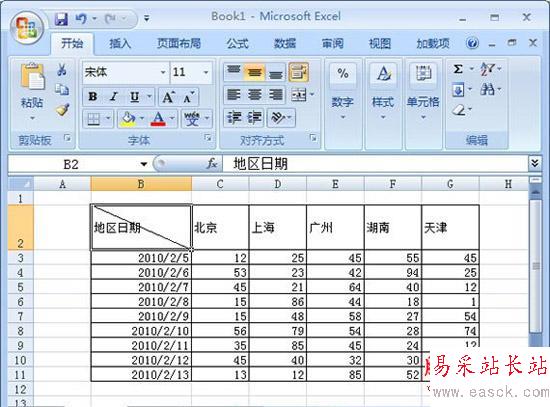The width and height of the screenshot is (550, 407).
Task: Switch to the 视图 tab
Action: point(380,44)
